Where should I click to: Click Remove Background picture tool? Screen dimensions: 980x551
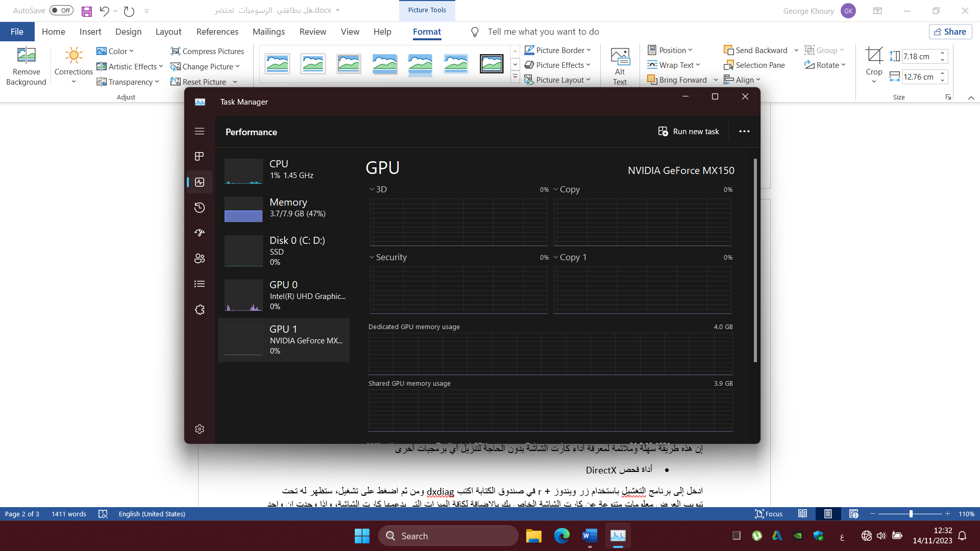click(x=26, y=66)
